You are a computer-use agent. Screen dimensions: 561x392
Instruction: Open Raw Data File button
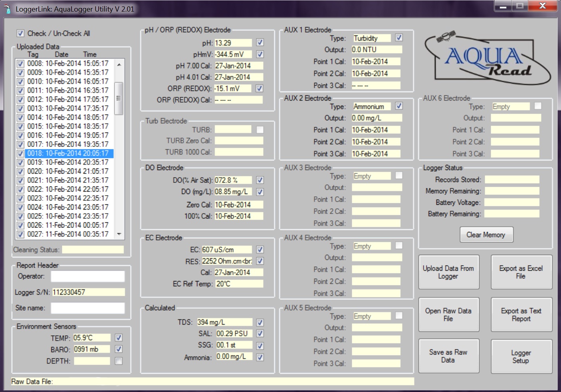(x=448, y=315)
